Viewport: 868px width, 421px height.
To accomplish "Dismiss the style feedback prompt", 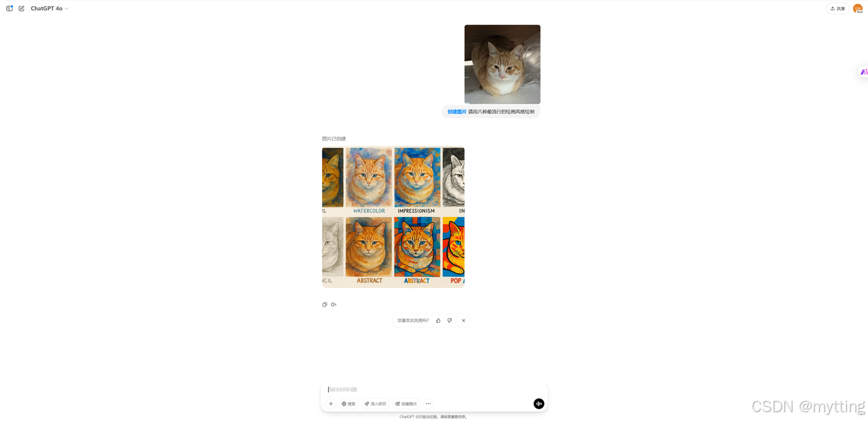I will [464, 321].
